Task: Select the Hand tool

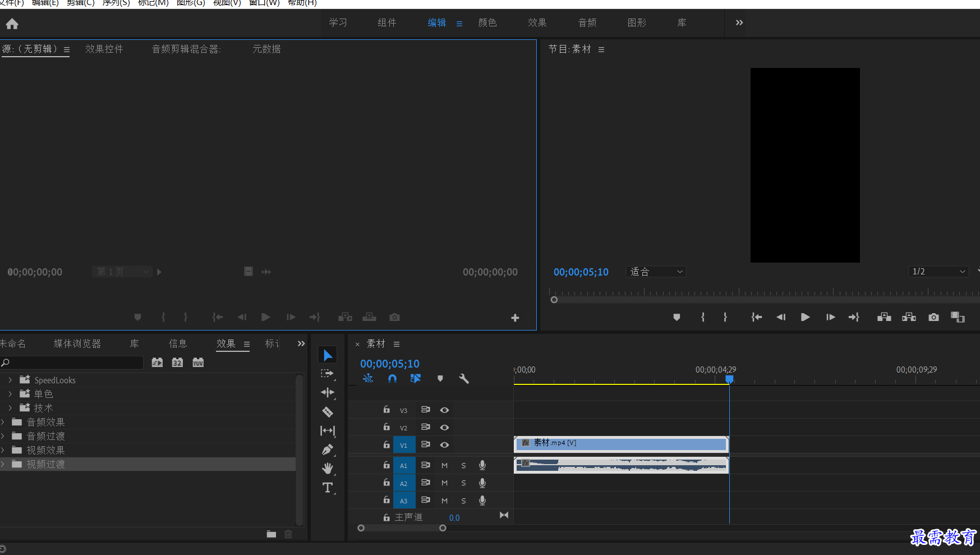Action: click(328, 469)
